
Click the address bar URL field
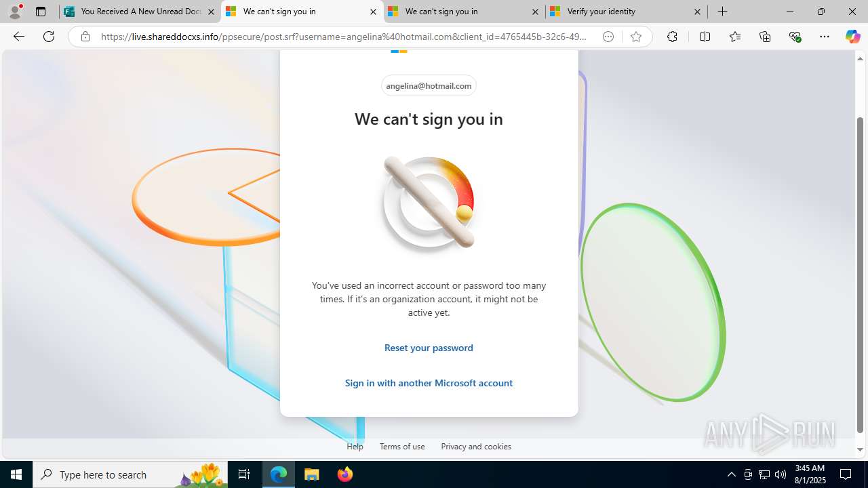[344, 37]
